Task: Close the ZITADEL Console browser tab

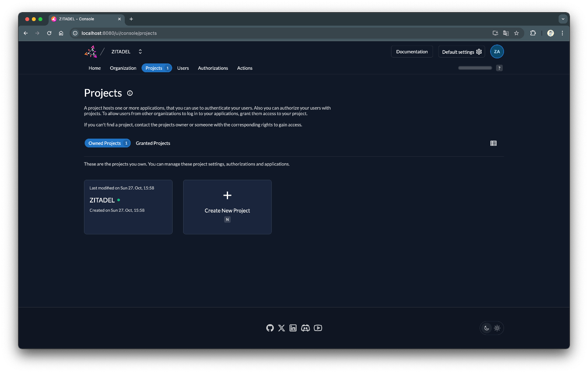Action: pyautogui.click(x=119, y=19)
